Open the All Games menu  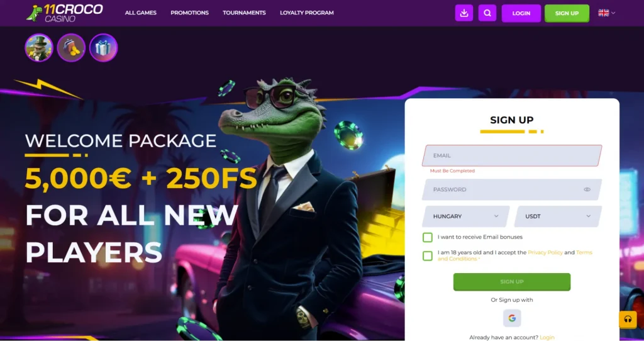[x=140, y=13]
